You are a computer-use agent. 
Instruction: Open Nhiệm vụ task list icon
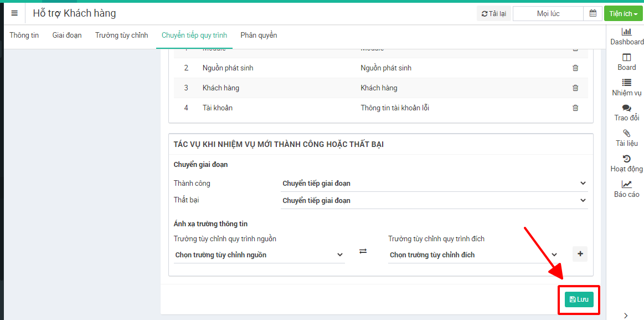[627, 83]
